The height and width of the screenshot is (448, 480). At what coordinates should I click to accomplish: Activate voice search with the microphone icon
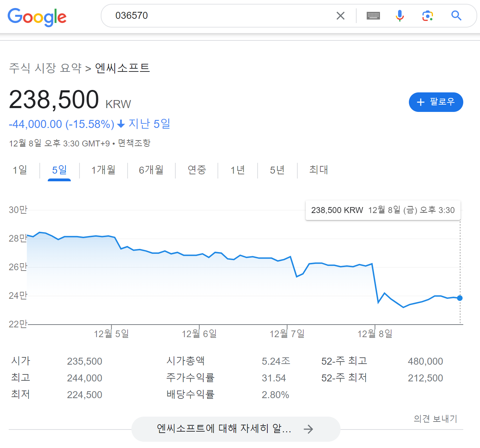point(400,16)
